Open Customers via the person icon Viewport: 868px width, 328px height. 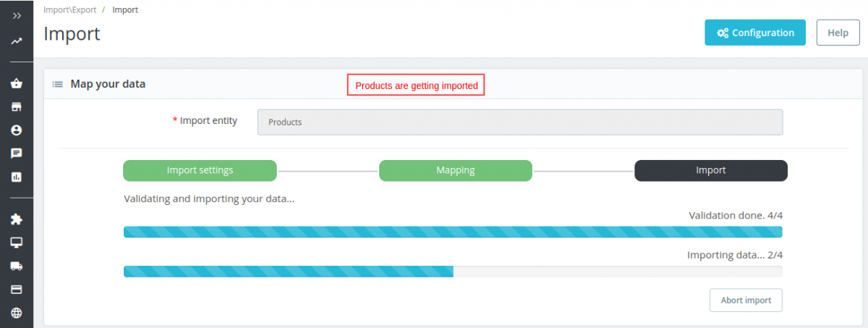[x=17, y=130]
